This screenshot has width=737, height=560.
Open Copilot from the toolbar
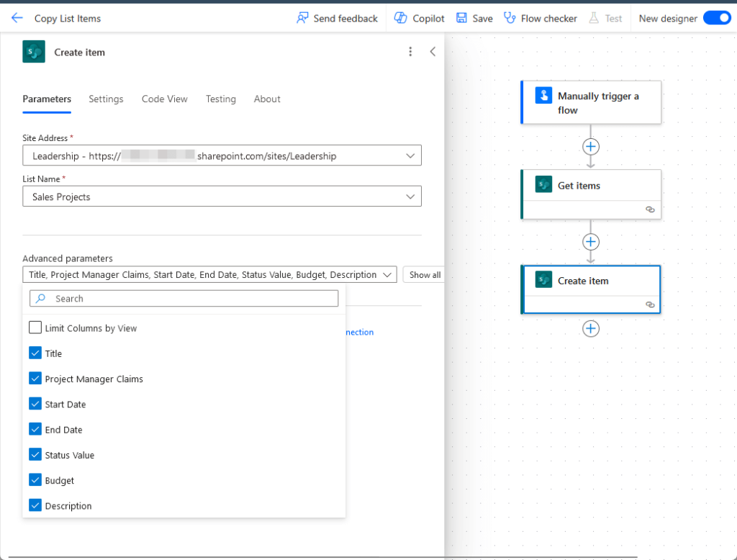pyautogui.click(x=419, y=18)
